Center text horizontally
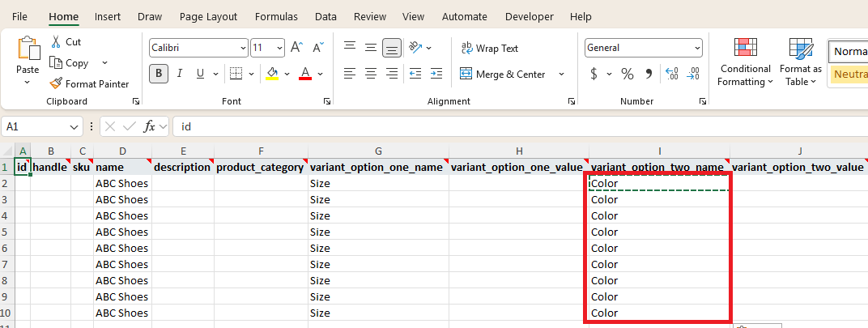This screenshot has height=328, width=868. click(x=371, y=73)
